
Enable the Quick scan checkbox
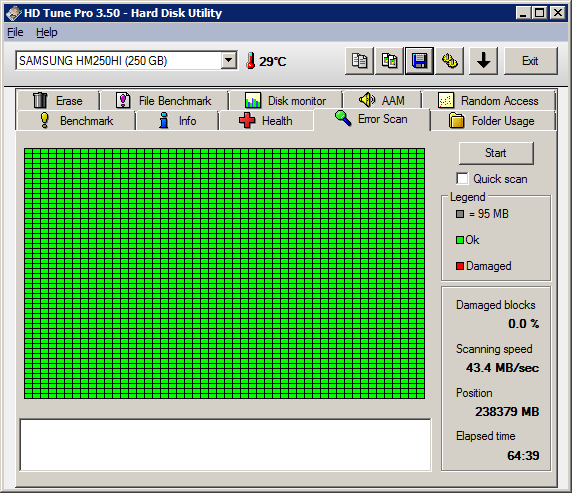[x=462, y=179]
